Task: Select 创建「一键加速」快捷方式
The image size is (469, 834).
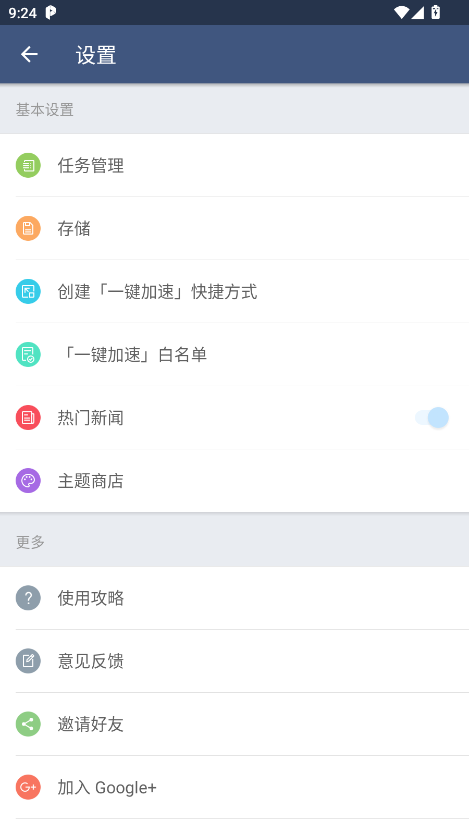Action: (234, 291)
